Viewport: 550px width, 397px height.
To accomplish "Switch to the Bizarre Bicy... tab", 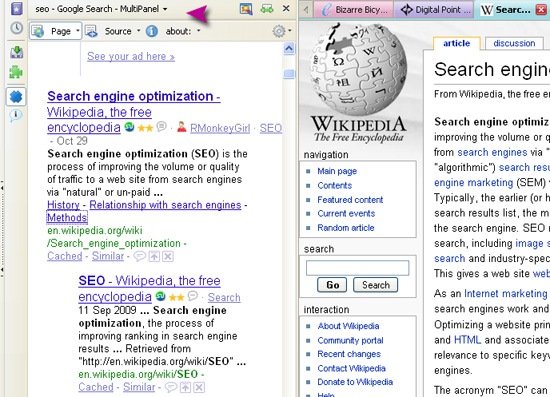I will coord(354,10).
